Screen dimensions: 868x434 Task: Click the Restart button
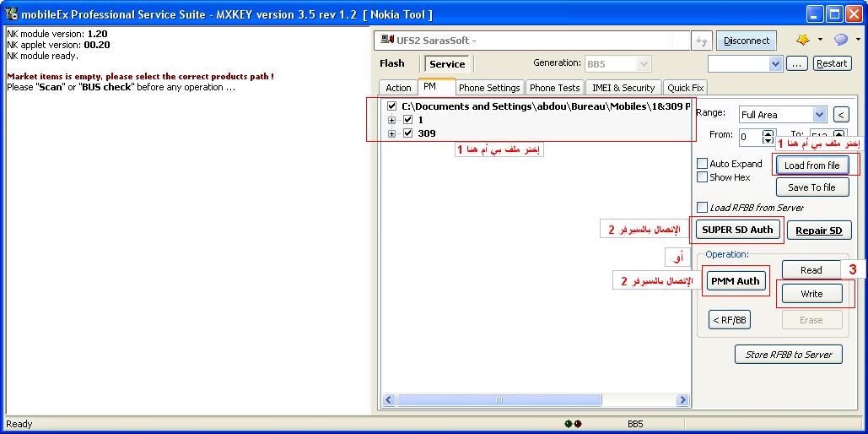(x=832, y=63)
